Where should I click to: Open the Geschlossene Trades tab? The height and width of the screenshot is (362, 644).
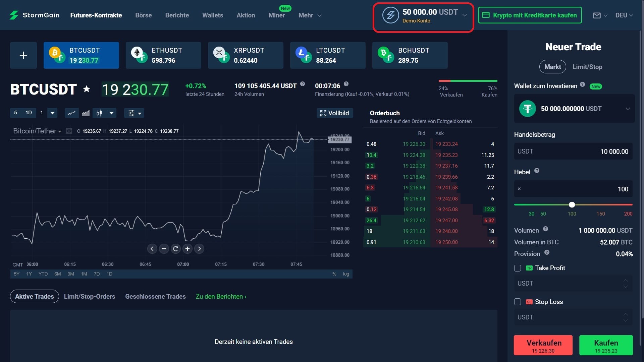coord(155,296)
